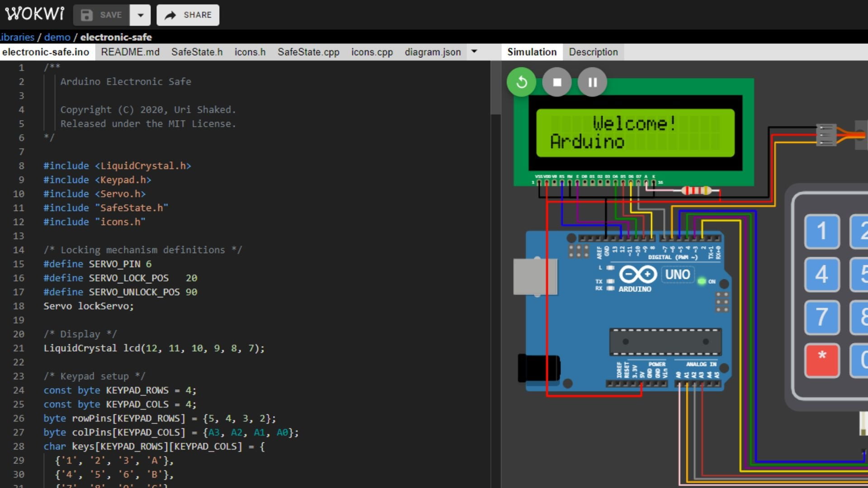Viewport: 868px width, 488px height.
Task: Click the Share button
Action: (x=188, y=15)
